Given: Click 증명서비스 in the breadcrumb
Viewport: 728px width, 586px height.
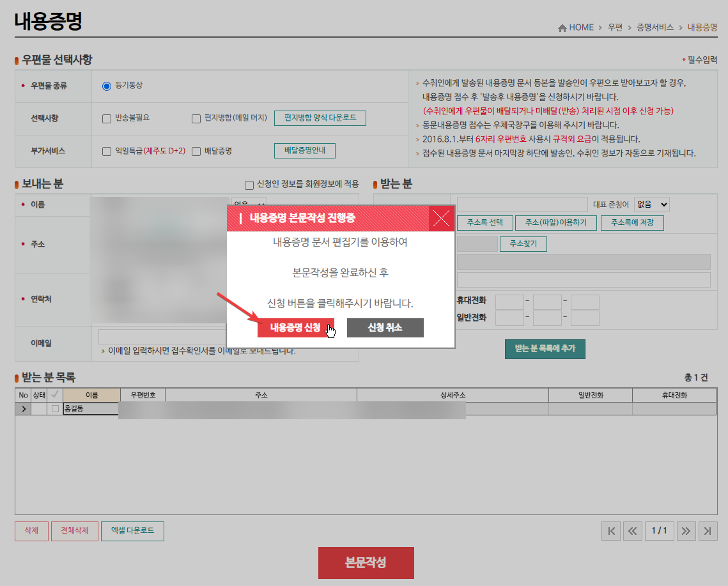Looking at the screenshot, I should (x=654, y=28).
